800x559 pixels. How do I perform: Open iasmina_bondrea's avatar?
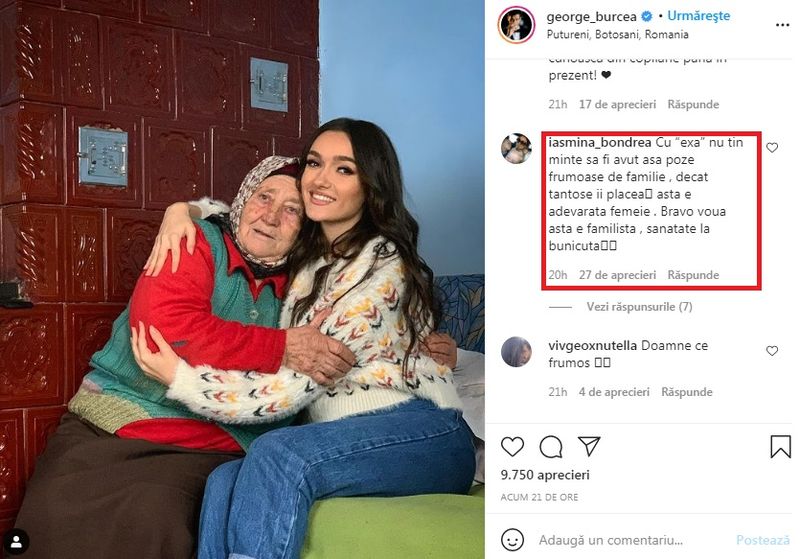[x=516, y=148]
